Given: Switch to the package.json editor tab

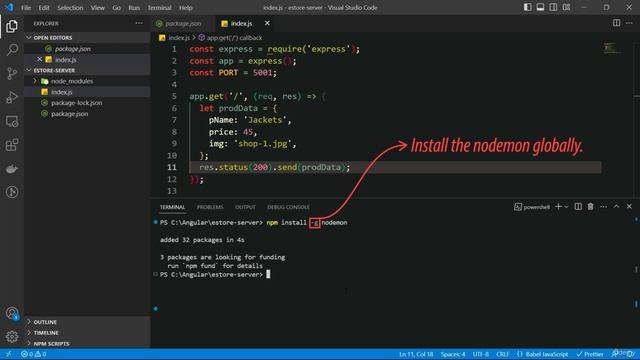Looking at the screenshot, I should (x=182, y=24).
